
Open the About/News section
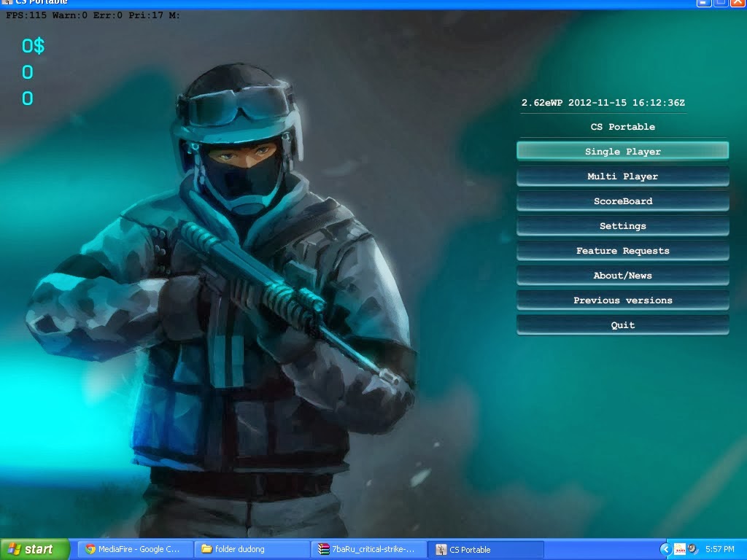(x=622, y=276)
